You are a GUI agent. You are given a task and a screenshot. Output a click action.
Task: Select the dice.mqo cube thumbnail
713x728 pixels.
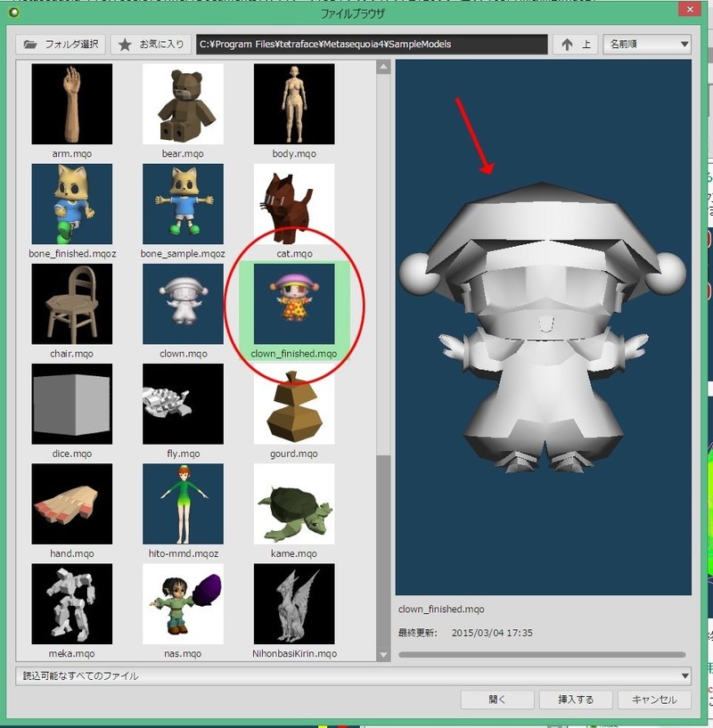click(71, 403)
